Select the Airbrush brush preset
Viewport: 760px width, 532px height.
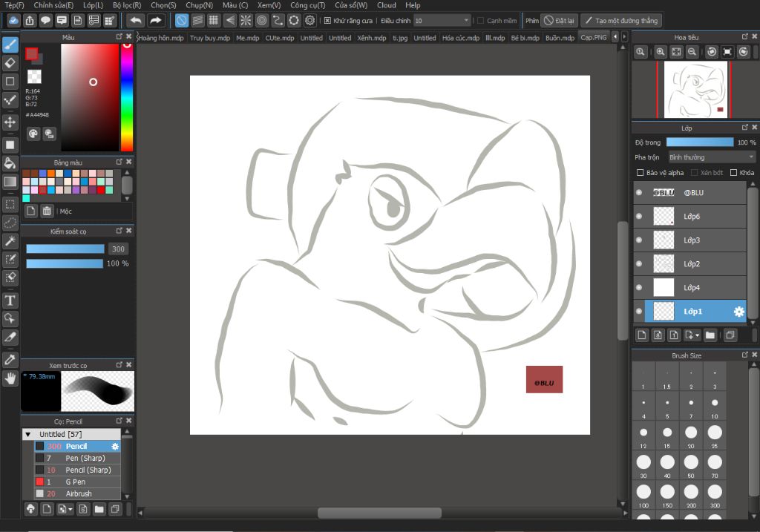(77, 493)
